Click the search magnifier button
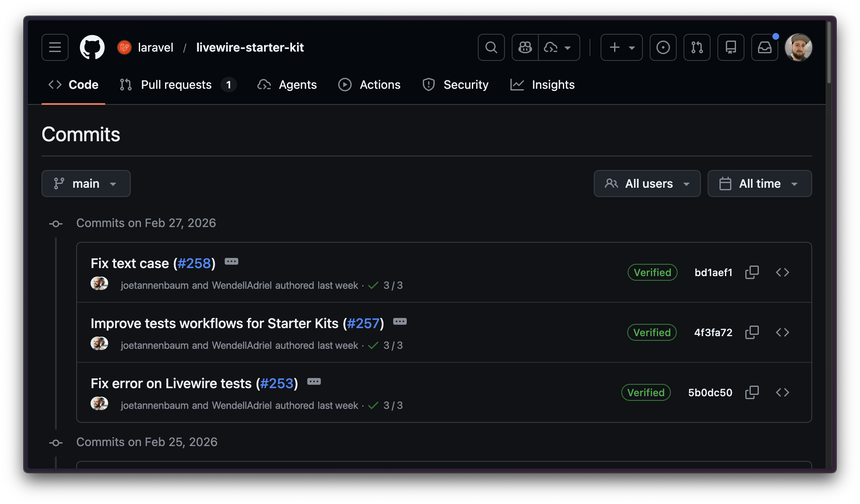Screen dimensions: 860x504 (x=491, y=47)
